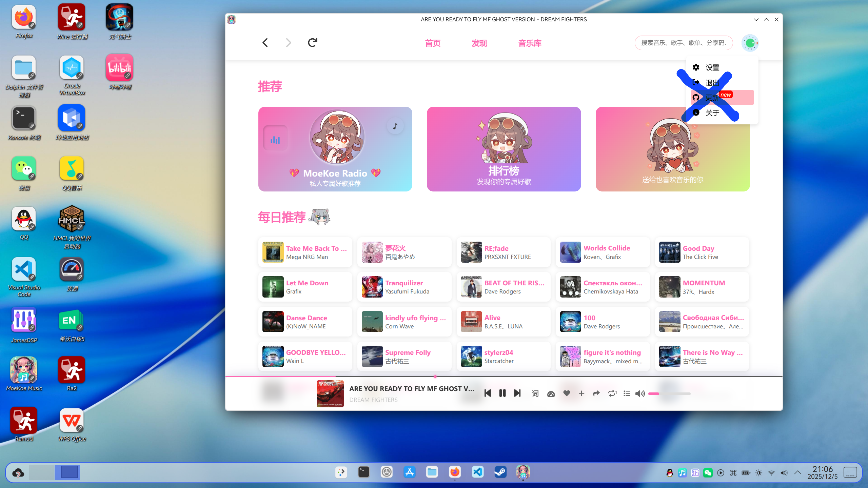Open Steam in the taskbar
Viewport: 868px width, 488px height.
click(500, 472)
